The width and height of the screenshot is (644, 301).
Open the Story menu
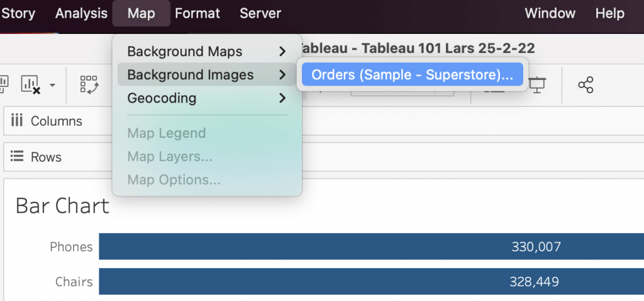[18, 13]
